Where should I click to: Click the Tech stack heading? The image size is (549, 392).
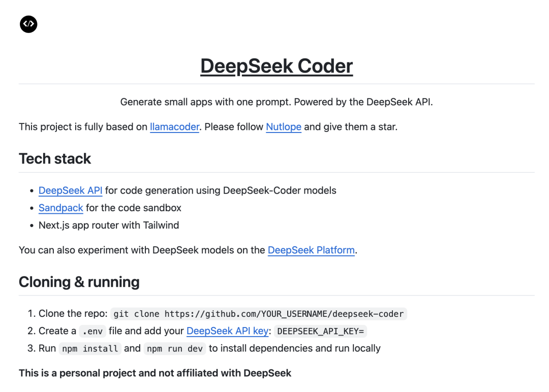(x=55, y=159)
